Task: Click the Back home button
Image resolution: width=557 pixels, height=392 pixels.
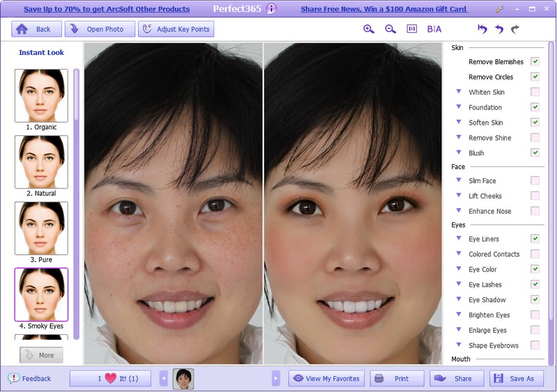Action: [36, 29]
